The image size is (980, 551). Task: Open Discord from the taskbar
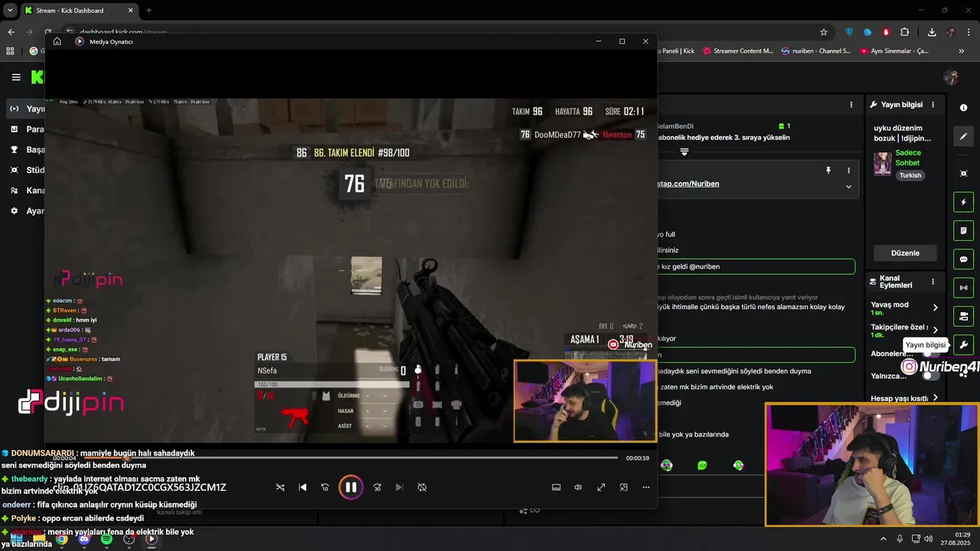pos(84,540)
